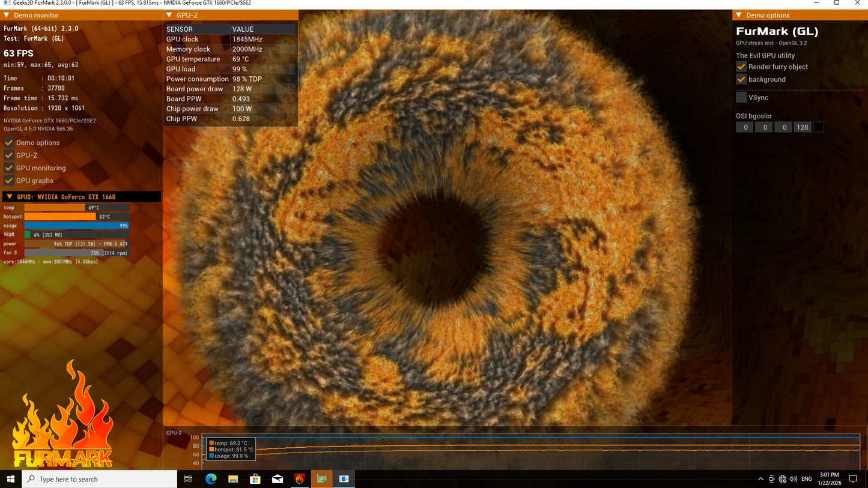The image size is (868, 488).
Task: Toggle the GPU graphs checkbox
Action: (9, 181)
